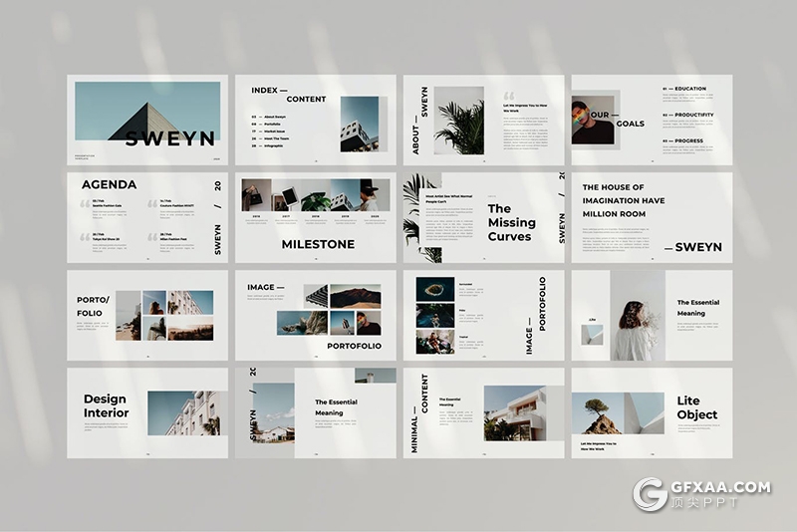Click the 顶尖PPT text under the logo
Screen dimensions: 797x532
point(709,506)
